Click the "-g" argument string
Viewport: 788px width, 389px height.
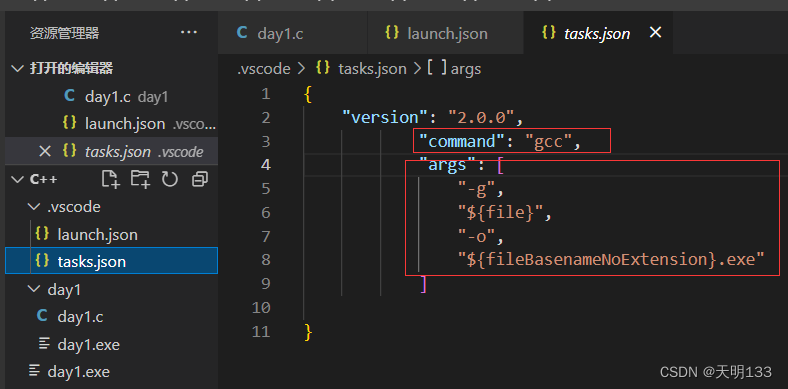coord(477,189)
